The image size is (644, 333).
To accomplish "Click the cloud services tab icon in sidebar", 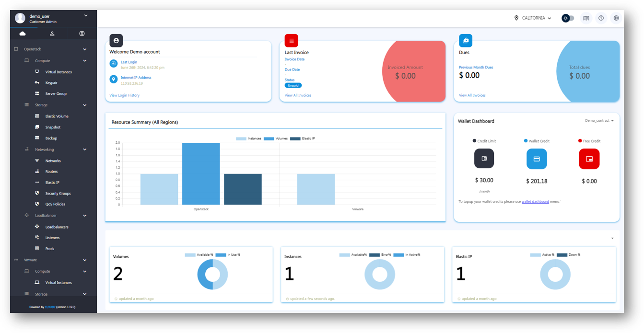I will pyautogui.click(x=23, y=34).
